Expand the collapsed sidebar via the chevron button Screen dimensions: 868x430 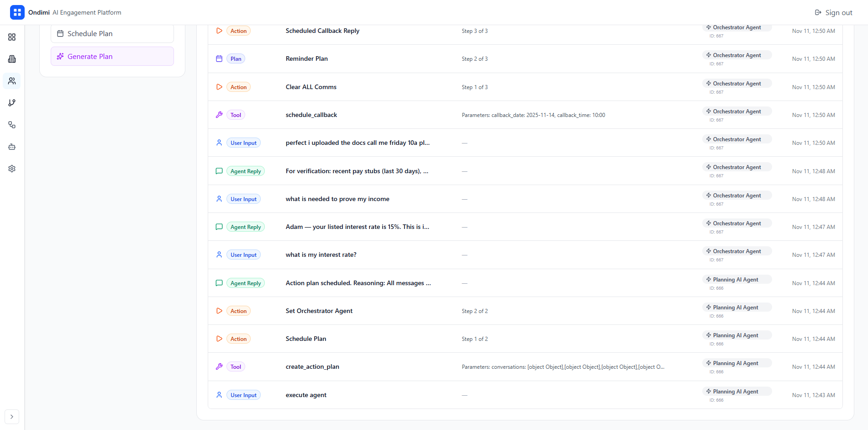tap(12, 417)
